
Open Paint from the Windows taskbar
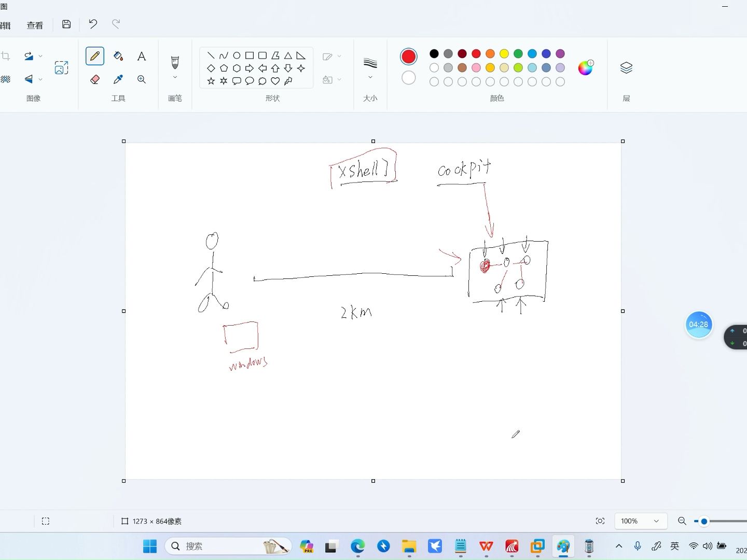pos(563,546)
